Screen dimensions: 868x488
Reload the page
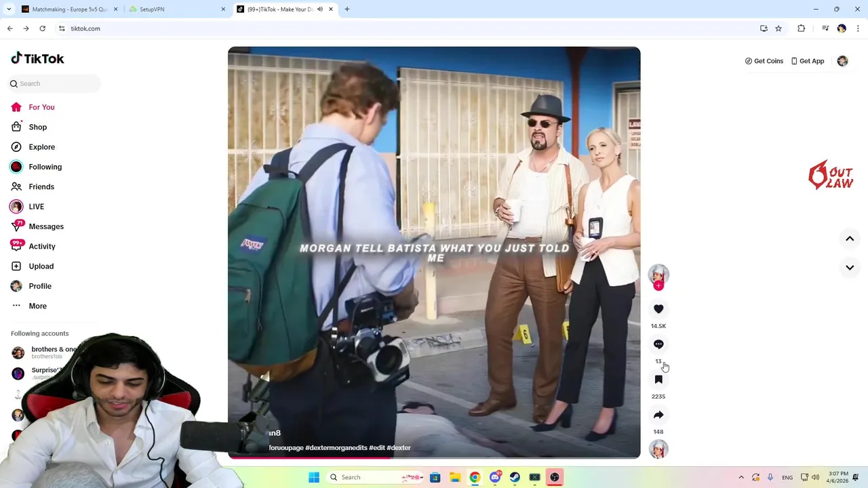[42, 28]
